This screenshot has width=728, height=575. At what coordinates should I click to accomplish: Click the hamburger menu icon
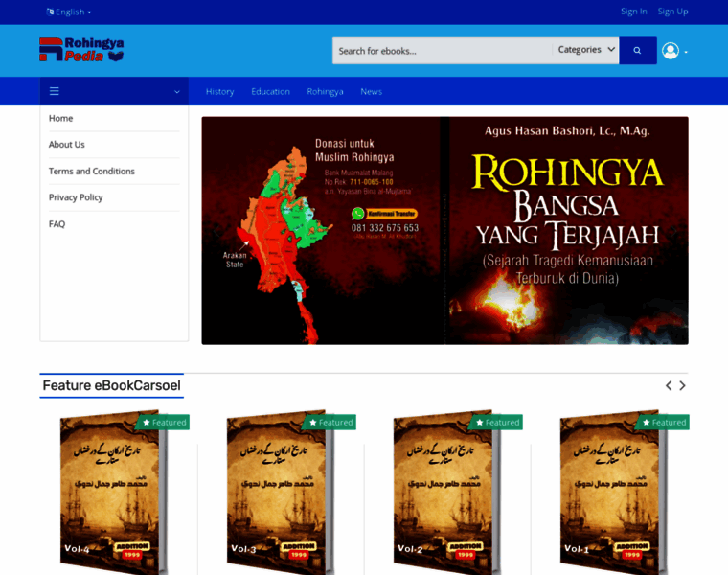(x=55, y=91)
